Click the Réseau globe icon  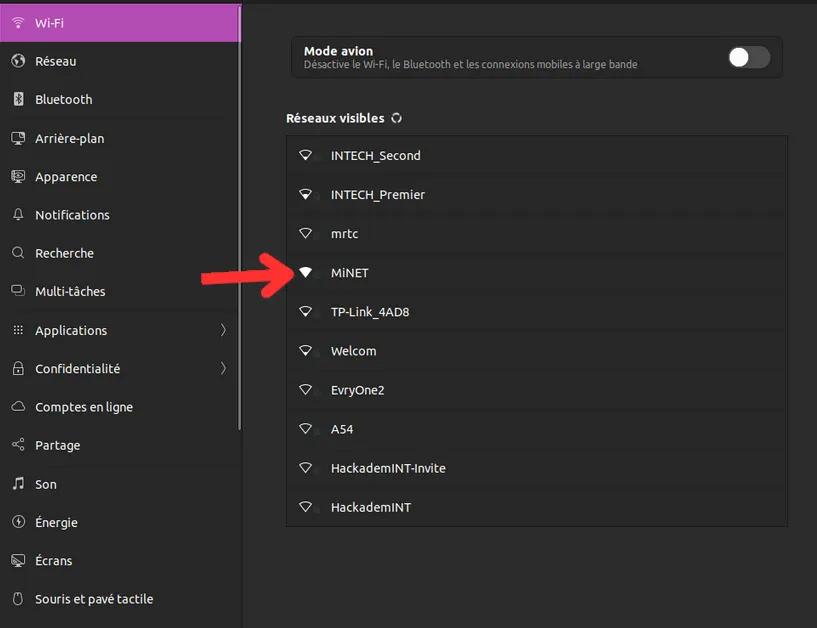(x=18, y=61)
